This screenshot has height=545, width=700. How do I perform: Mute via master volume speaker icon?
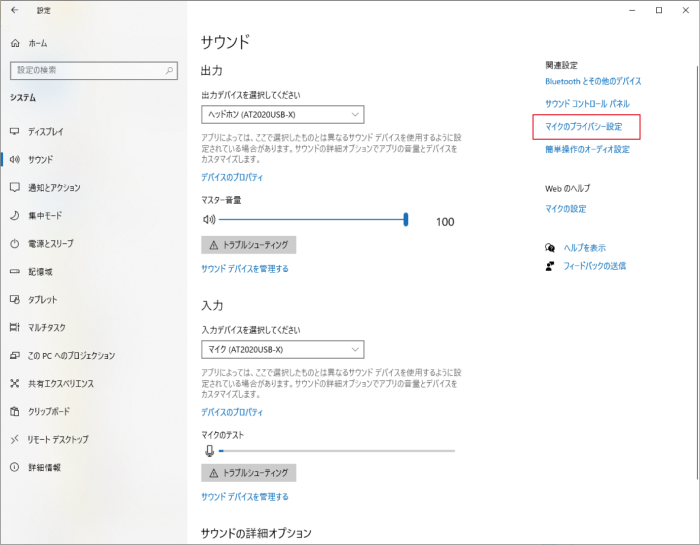209,219
